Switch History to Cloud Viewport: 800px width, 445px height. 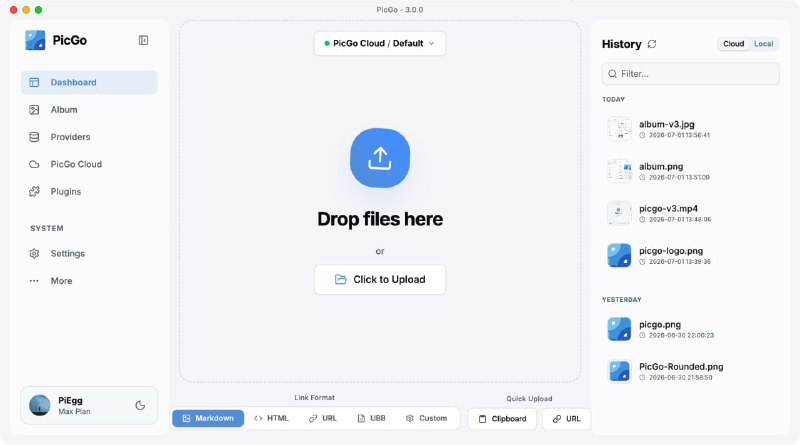point(734,44)
